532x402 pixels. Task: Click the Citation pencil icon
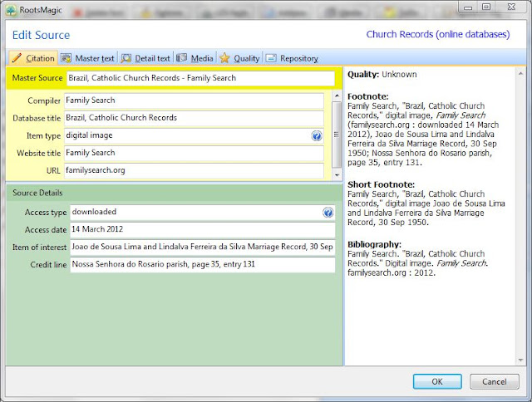(x=17, y=58)
